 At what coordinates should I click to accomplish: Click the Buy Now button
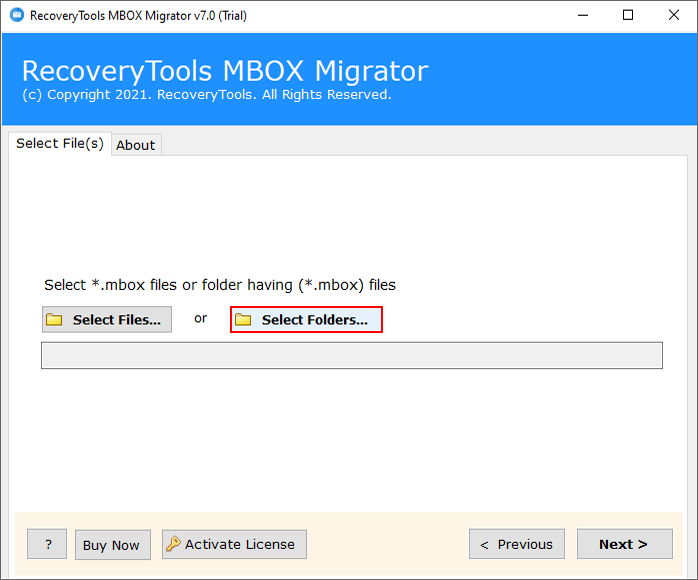point(113,544)
